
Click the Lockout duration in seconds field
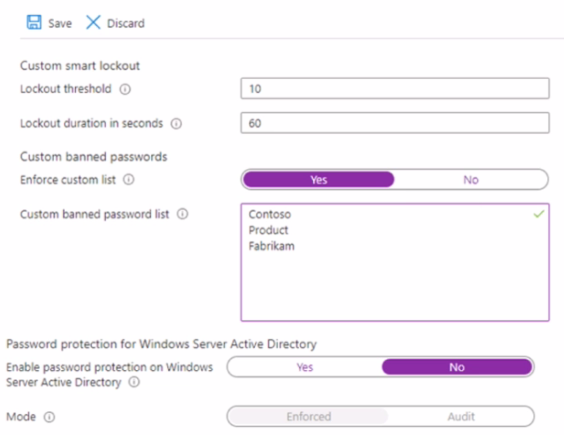click(x=395, y=123)
